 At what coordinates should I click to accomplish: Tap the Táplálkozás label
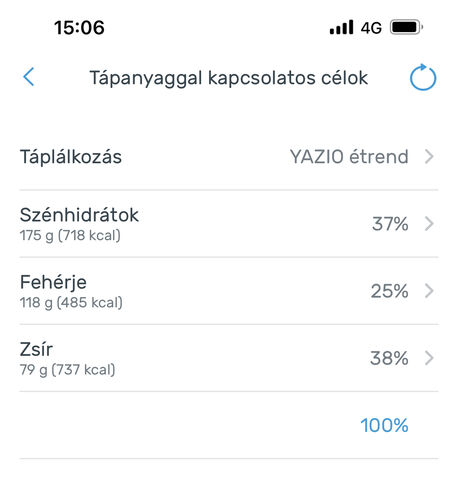[71, 157]
